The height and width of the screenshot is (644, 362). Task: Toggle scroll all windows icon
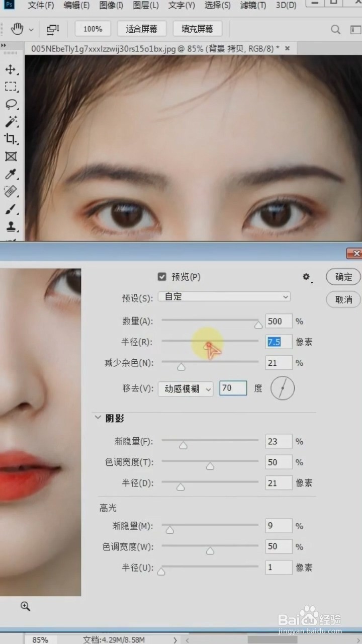click(53, 29)
